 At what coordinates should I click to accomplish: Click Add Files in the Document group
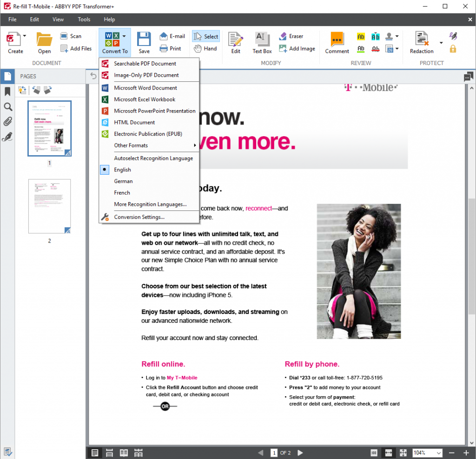[x=76, y=48]
